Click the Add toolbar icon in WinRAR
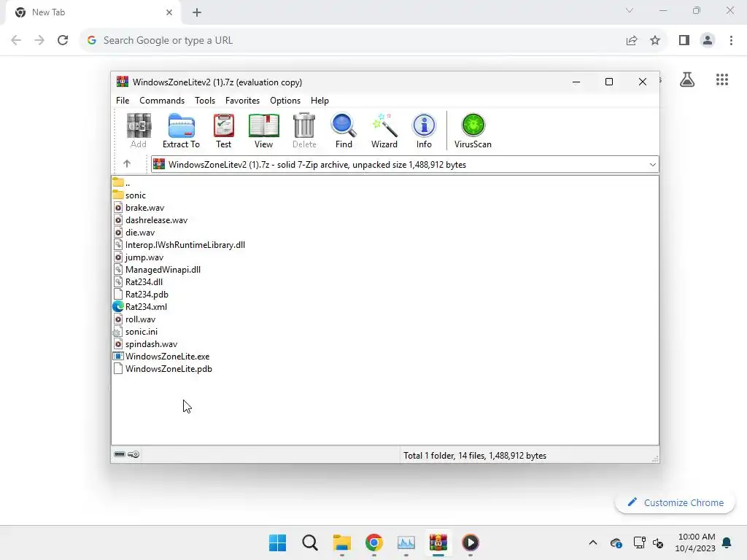Image resolution: width=747 pixels, height=560 pixels. [x=139, y=131]
